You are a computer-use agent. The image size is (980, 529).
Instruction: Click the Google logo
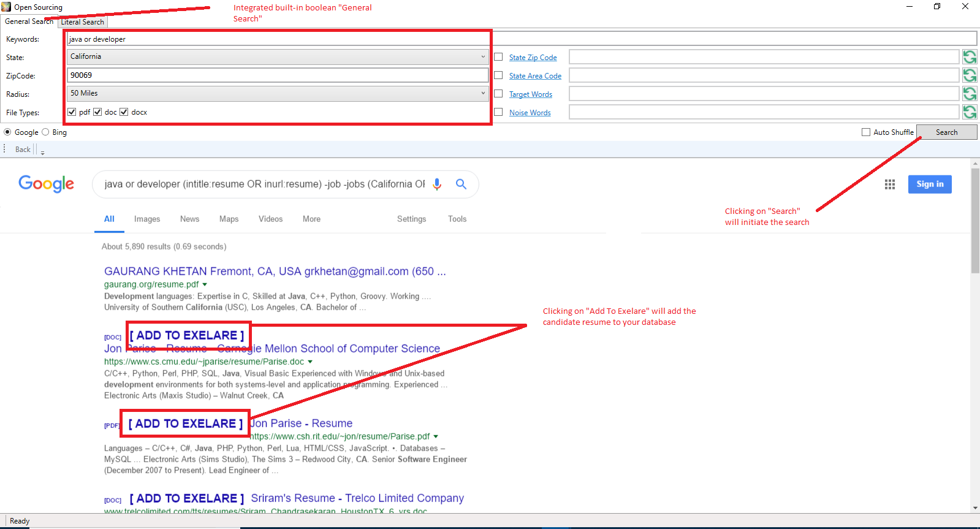(47, 184)
